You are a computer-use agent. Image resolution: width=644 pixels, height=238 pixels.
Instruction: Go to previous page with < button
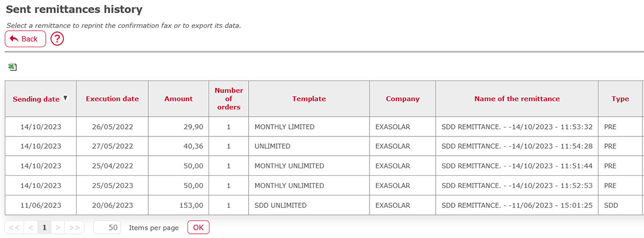31,227
